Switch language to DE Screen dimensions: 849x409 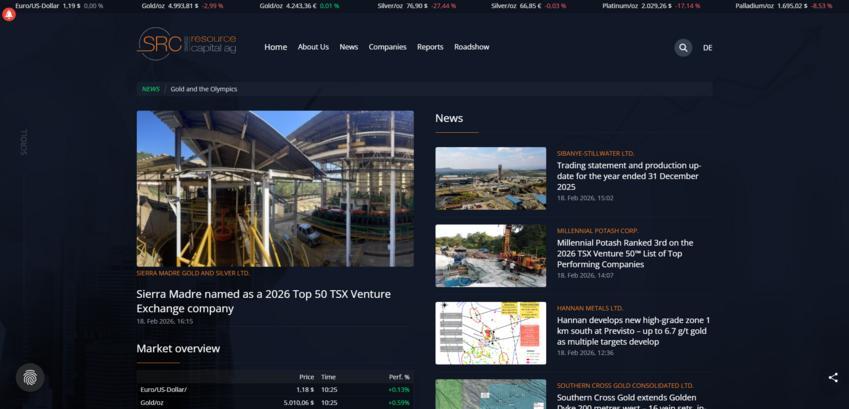click(x=707, y=48)
